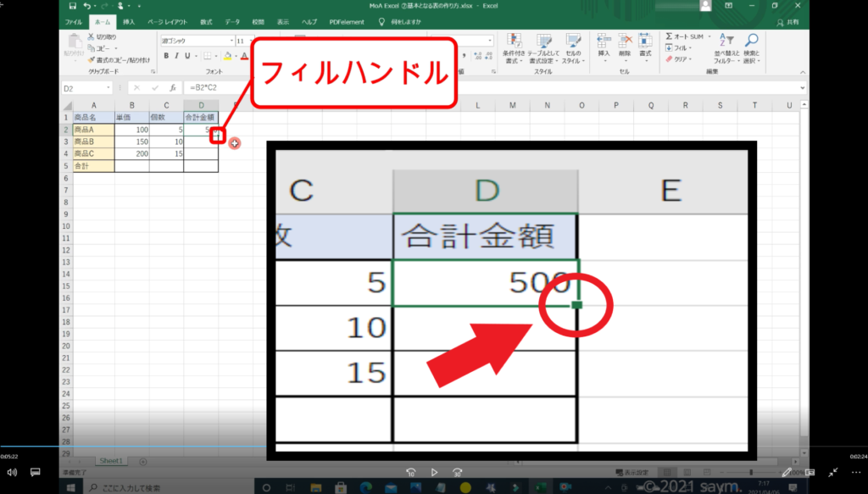Open the Insert (挿入) ribbon tab
The width and height of the screenshot is (868, 494).
coord(128,21)
